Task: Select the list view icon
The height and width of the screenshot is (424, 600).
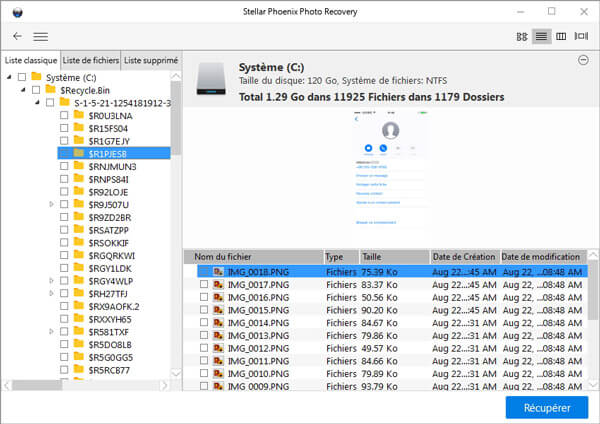Action: pos(541,37)
